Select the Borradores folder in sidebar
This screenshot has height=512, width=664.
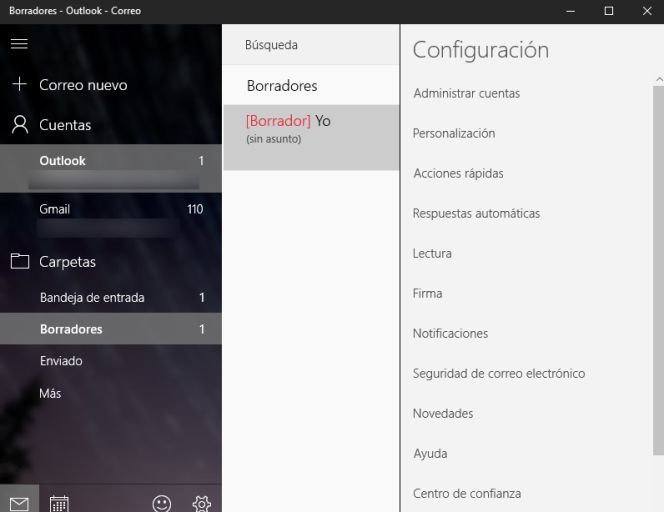[x=111, y=329]
